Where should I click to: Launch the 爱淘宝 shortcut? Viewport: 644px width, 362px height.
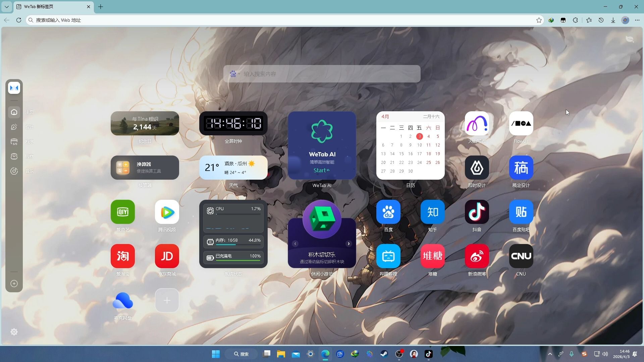pyautogui.click(x=123, y=256)
